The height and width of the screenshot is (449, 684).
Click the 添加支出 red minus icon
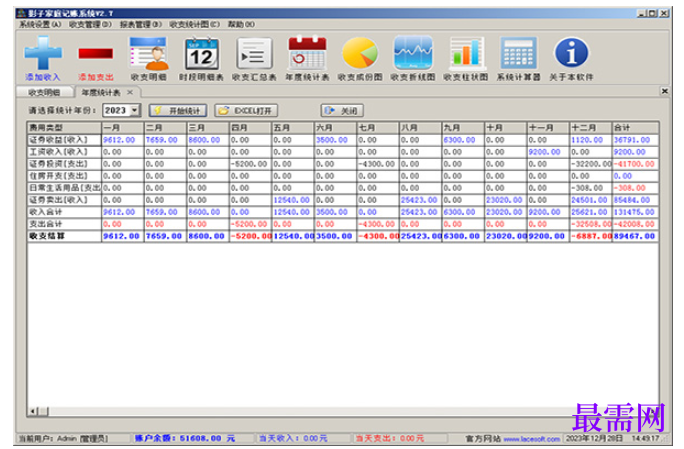click(96, 53)
